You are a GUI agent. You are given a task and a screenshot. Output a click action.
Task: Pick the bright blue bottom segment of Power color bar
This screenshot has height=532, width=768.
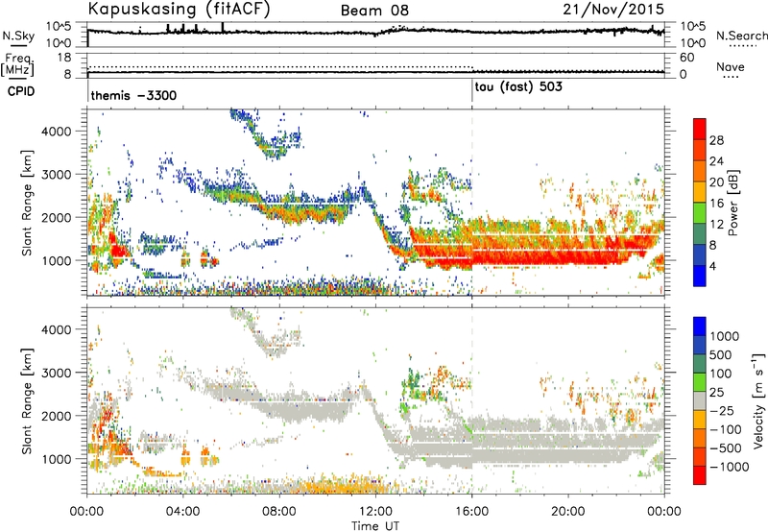pyautogui.click(x=700, y=276)
